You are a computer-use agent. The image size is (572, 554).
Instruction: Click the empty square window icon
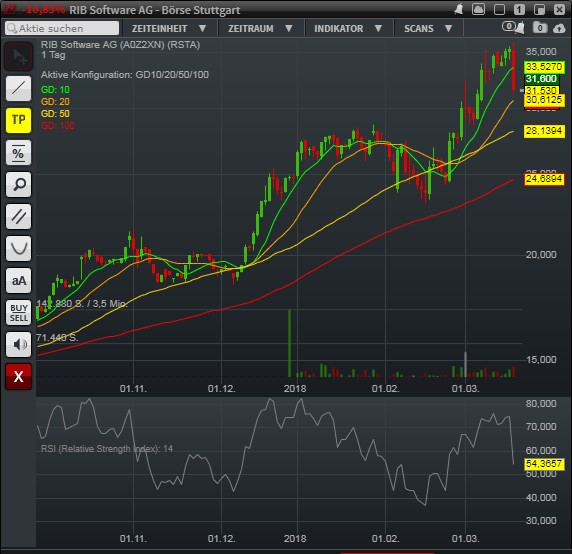point(499,9)
